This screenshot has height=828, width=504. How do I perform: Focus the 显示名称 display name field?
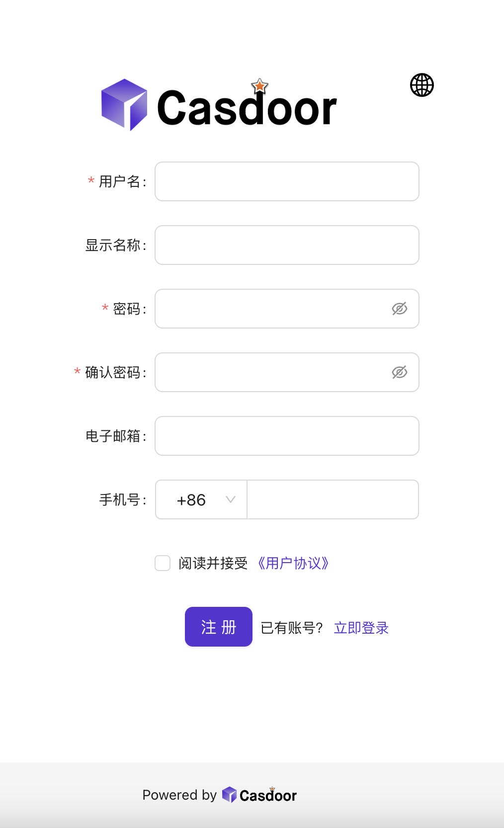tap(287, 245)
